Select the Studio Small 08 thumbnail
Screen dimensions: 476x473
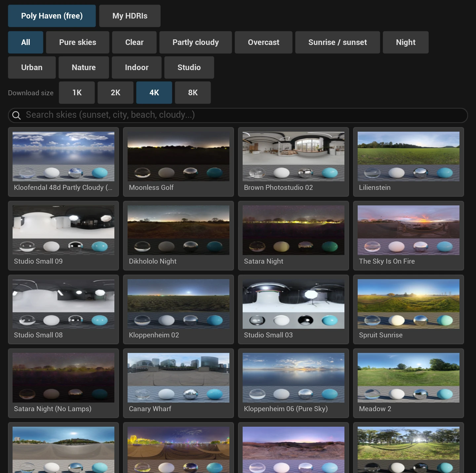(63, 310)
